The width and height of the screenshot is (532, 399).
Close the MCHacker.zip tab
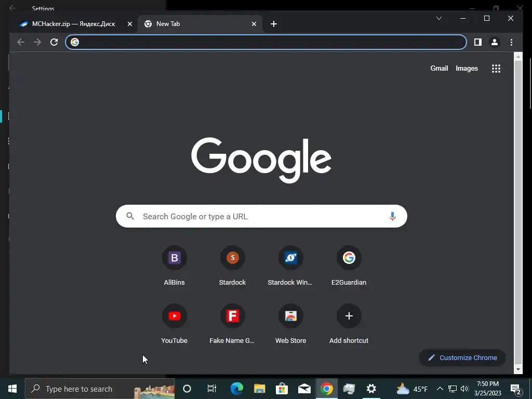click(x=129, y=24)
